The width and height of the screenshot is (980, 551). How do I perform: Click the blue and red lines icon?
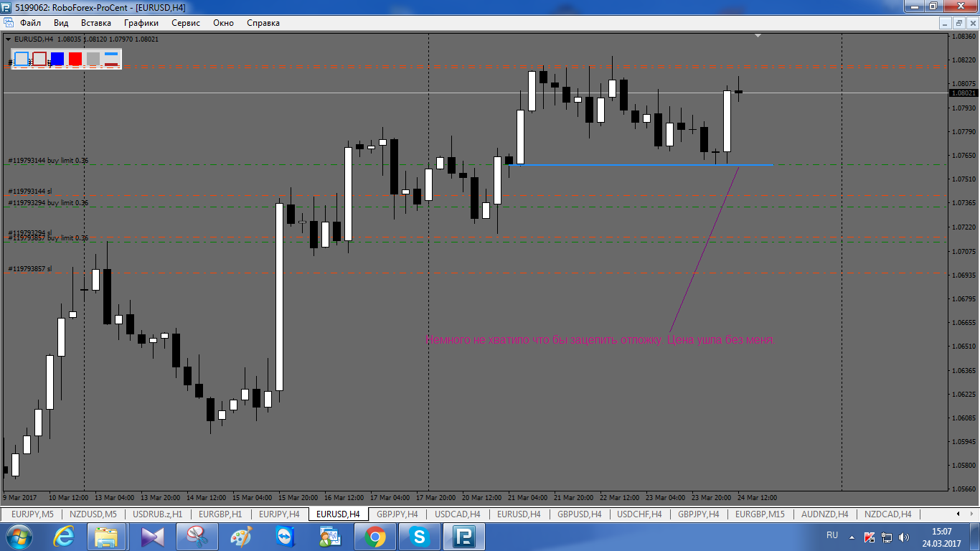111,59
